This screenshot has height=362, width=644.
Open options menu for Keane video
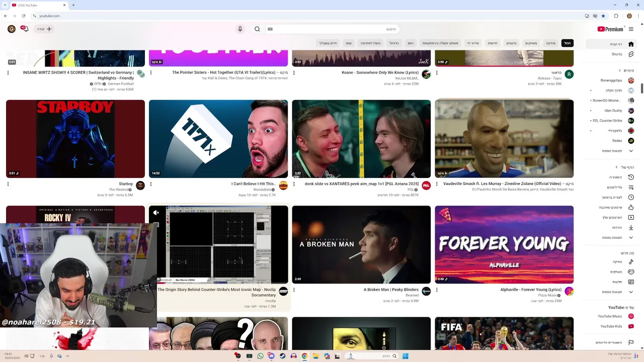pos(294,72)
